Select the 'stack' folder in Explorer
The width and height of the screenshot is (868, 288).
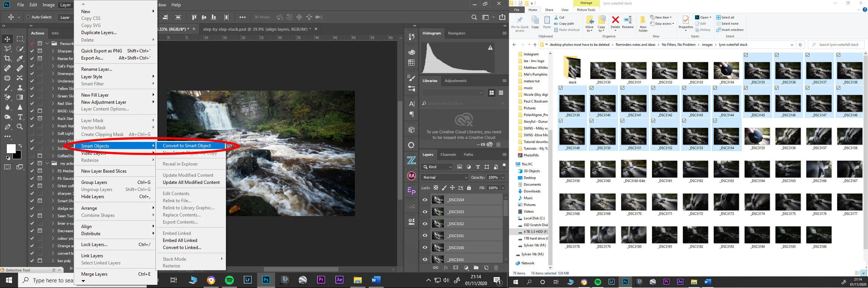click(x=572, y=70)
